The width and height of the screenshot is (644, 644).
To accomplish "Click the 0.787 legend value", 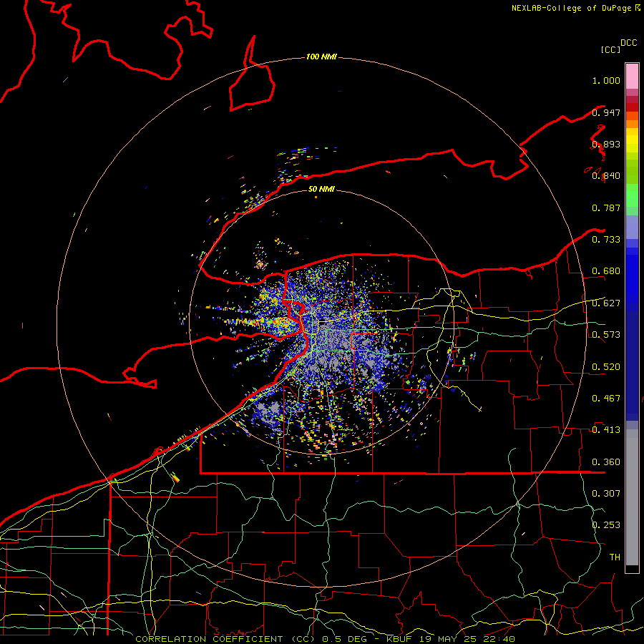I will tap(606, 208).
